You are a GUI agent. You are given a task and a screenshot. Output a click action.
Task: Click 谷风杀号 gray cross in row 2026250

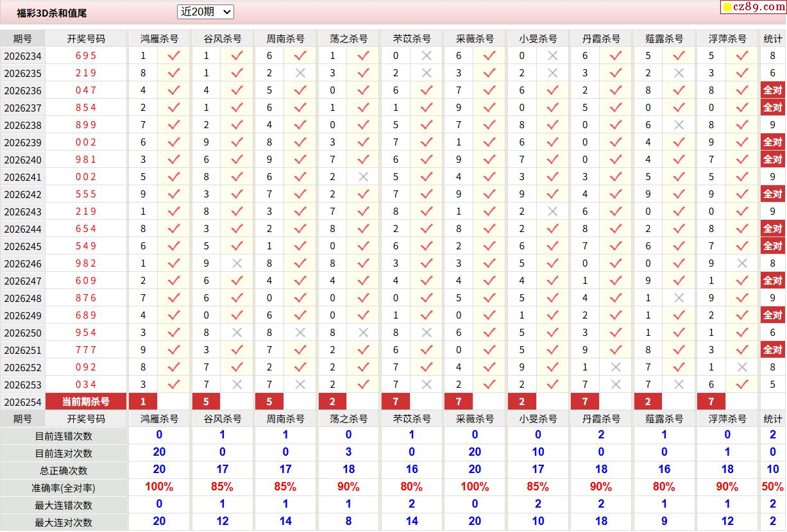[x=237, y=333]
